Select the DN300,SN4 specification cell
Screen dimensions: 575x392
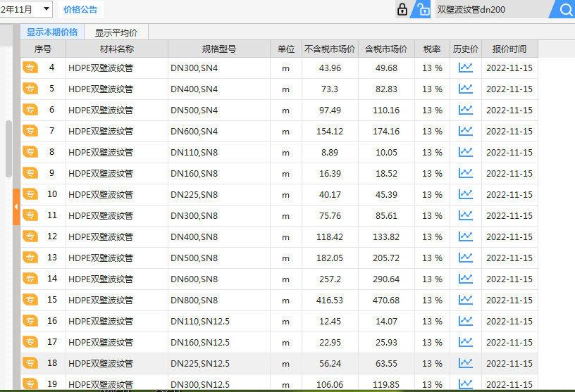pyautogui.click(x=219, y=68)
